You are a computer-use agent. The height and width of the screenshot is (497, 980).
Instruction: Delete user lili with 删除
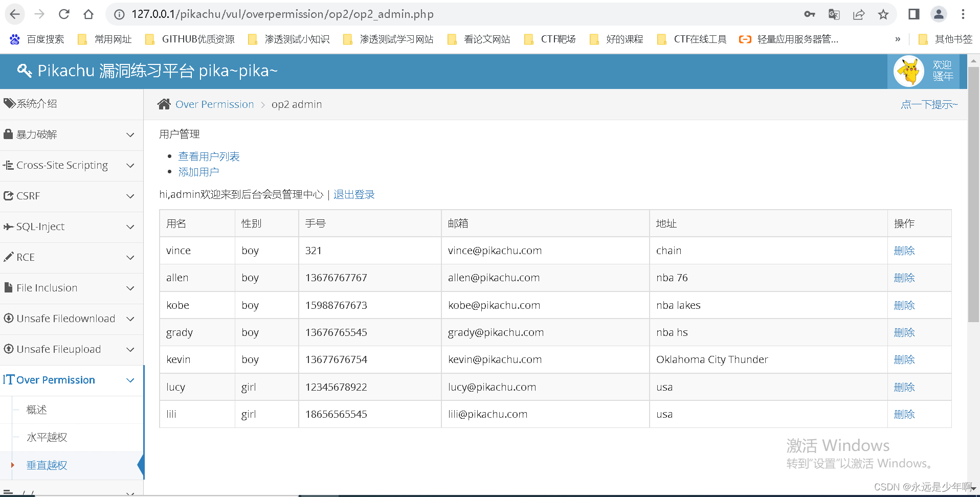[x=904, y=415]
